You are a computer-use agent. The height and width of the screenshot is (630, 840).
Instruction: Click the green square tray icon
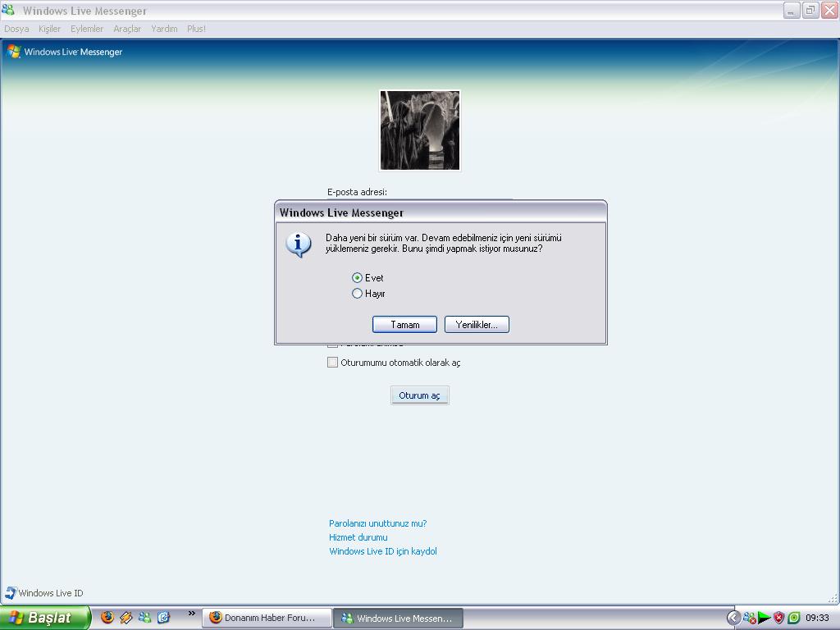(794, 618)
